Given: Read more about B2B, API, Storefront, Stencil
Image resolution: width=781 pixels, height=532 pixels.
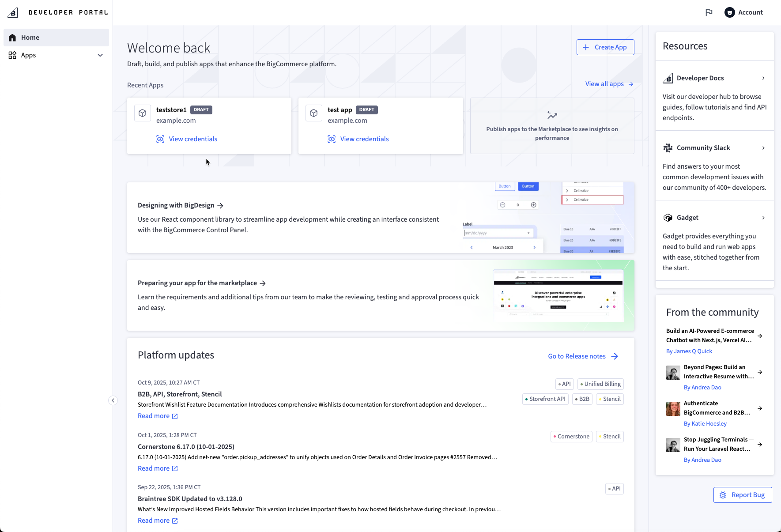Looking at the screenshot, I should (x=158, y=416).
